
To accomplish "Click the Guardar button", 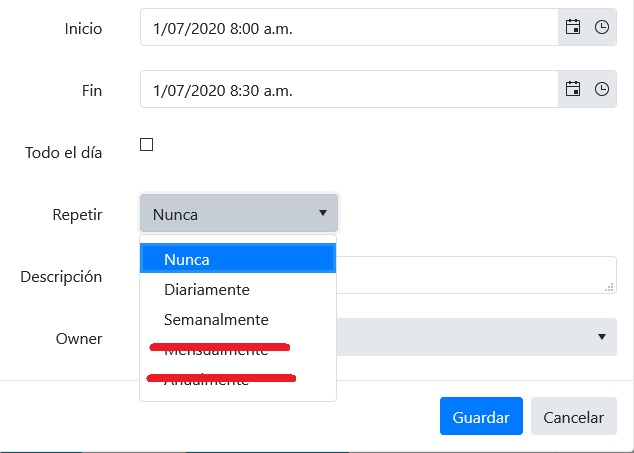I will [x=481, y=417].
